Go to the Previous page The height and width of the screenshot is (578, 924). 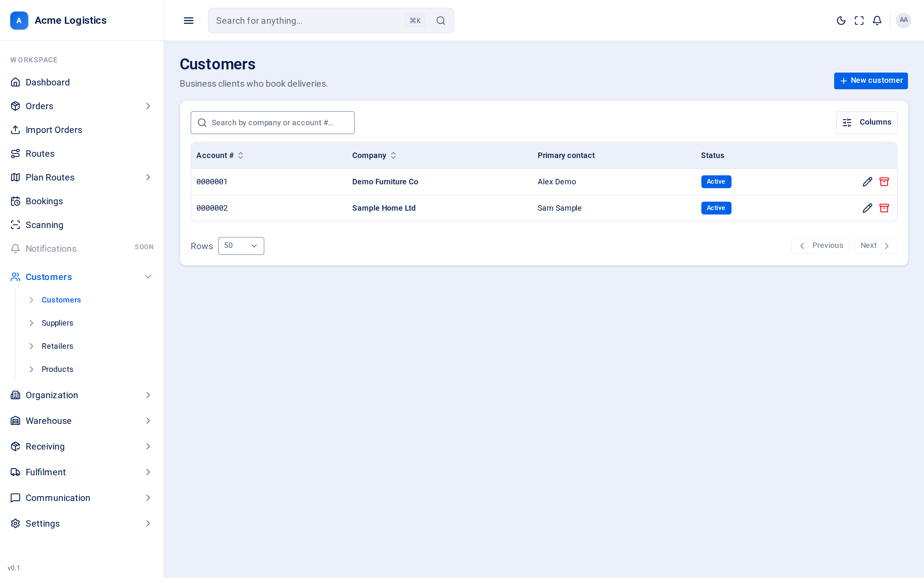tap(820, 246)
